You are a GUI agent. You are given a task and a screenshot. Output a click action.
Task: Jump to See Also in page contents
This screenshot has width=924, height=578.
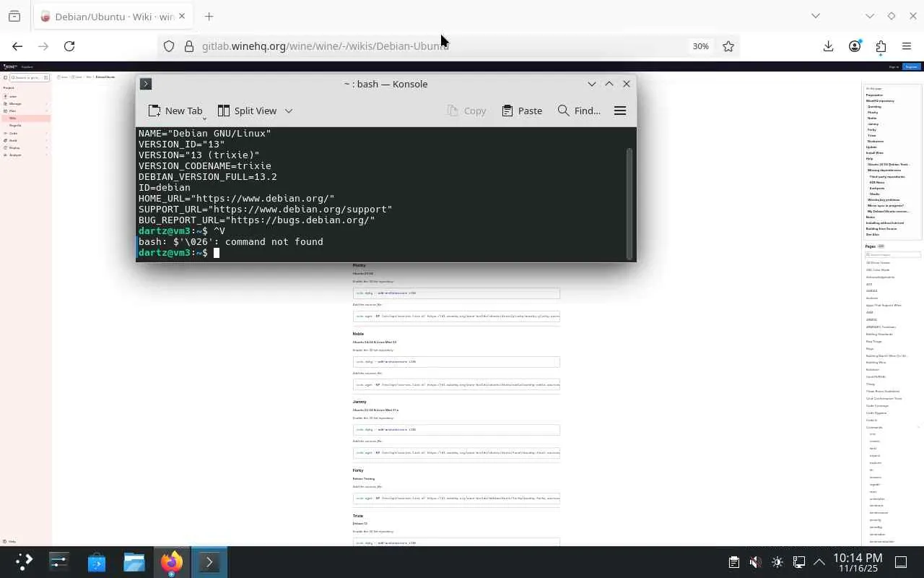(873, 234)
